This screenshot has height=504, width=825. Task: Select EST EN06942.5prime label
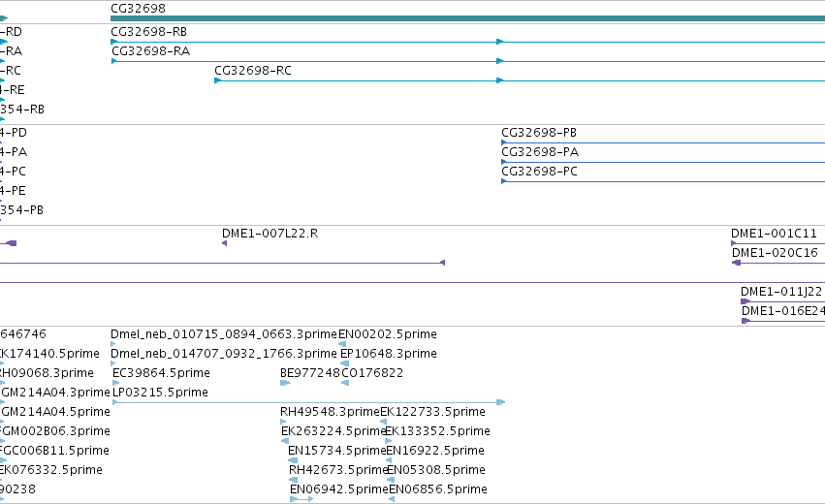339,489
